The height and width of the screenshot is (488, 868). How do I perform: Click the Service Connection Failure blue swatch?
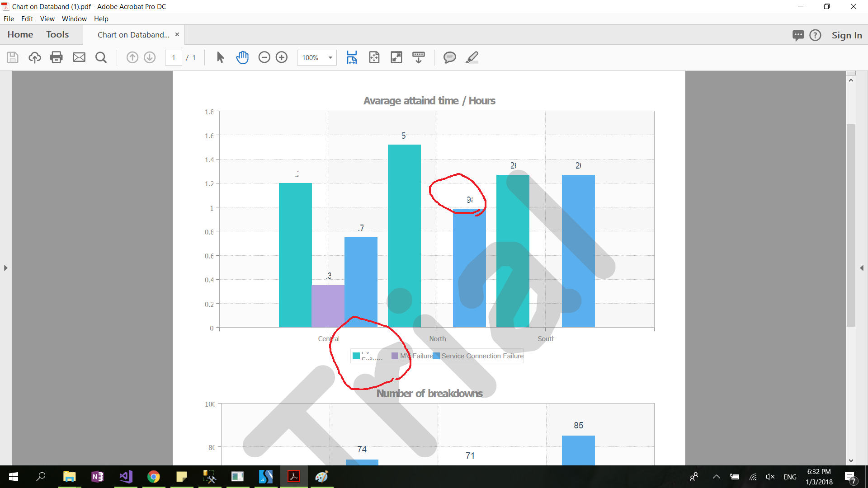point(436,356)
